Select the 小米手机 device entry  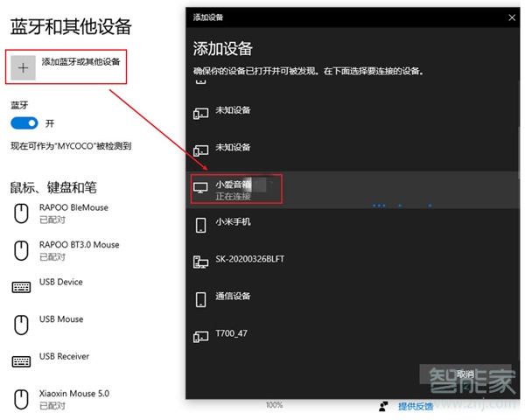233,222
